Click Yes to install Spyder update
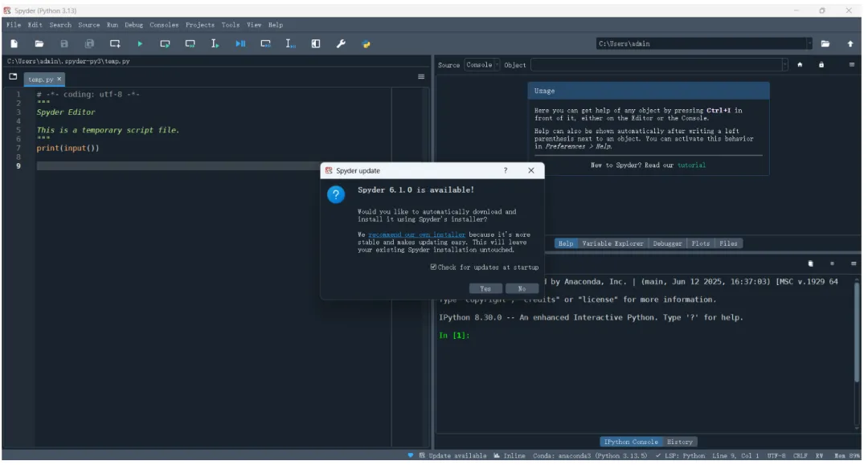This screenshot has height=465, width=868. coord(485,288)
